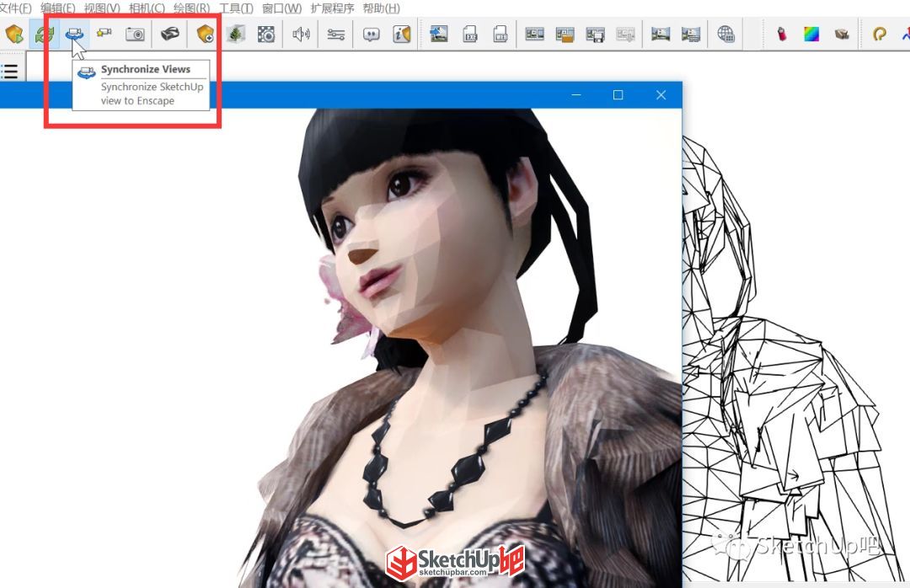Open the rainbow color gradient swatch
Viewport: 910px width, 588px height.
[x=811, y=35]
